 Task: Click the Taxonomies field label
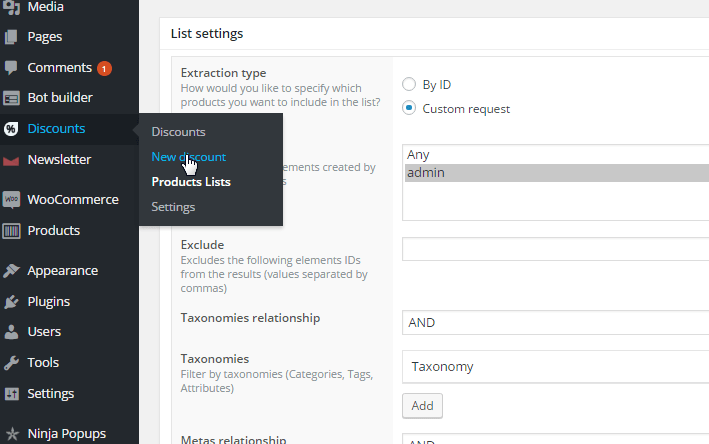click(x=215, y=359)
